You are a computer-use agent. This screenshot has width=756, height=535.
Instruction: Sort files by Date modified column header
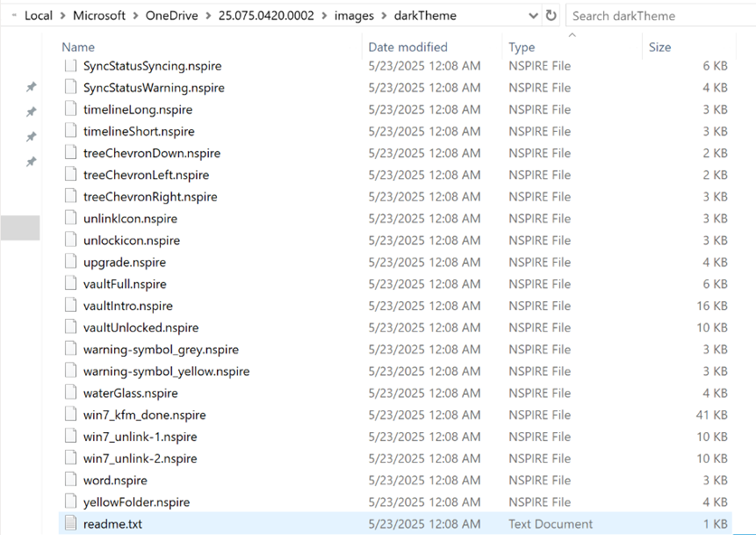coord(406,47)
